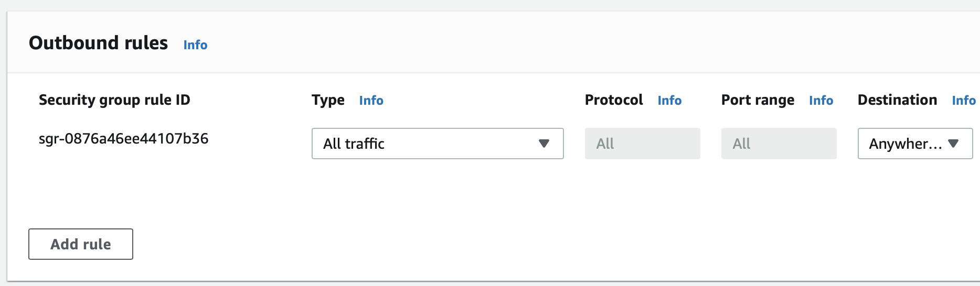This screenshot has width=980, height=286.
Task: Open the All traffic type dropdown
Action: pyautogui.click(x=438, y=144)
